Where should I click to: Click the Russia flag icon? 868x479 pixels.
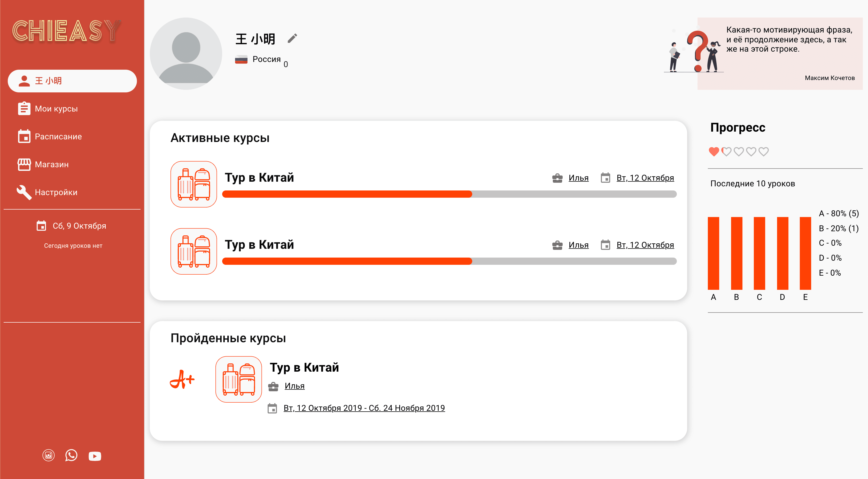coord(241,60)
